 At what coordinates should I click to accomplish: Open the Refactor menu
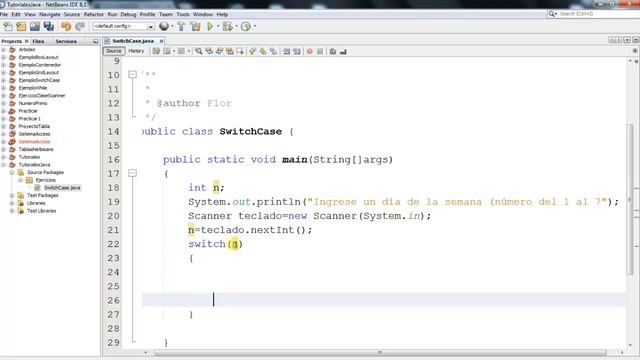click(x=94, y=14)
